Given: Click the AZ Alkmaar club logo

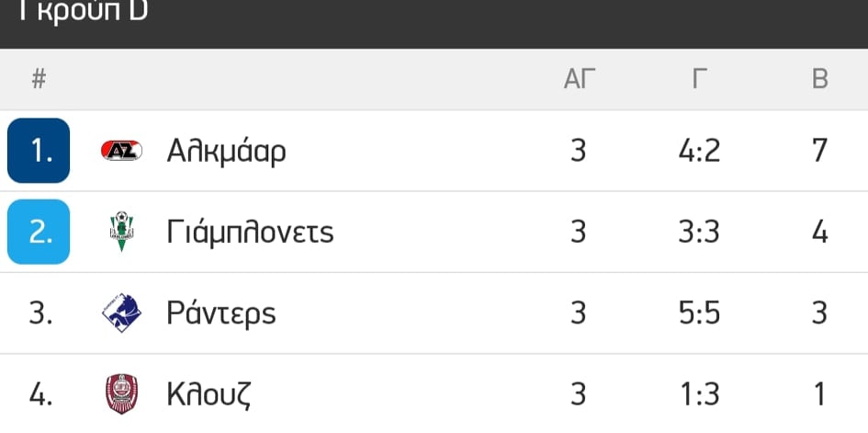Looking at the screenshot, I should point(122,151).
